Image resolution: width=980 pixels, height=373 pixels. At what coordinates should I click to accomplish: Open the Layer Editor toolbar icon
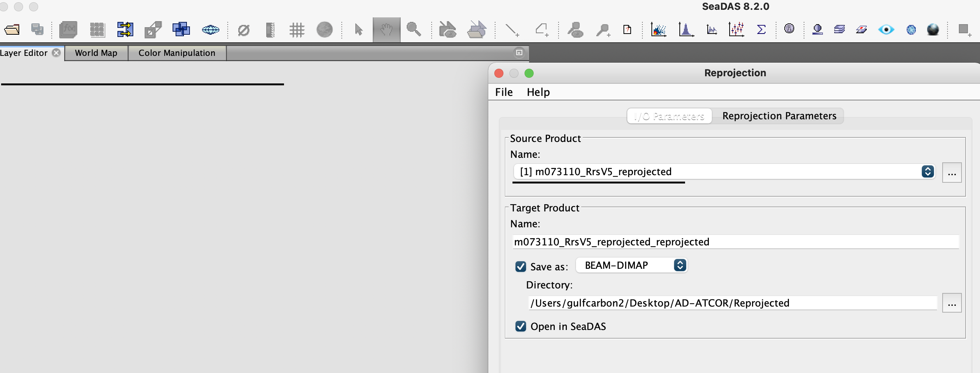pyautogui.click(x=862, y=30)
